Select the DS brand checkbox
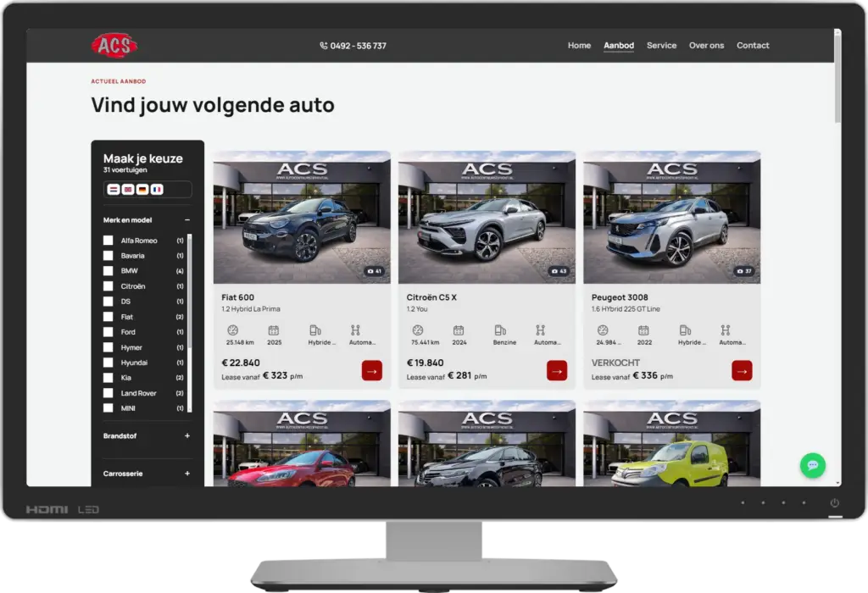The width and height of the screenshot is (868, 593). pyautogui.click(x=108, y=302)
